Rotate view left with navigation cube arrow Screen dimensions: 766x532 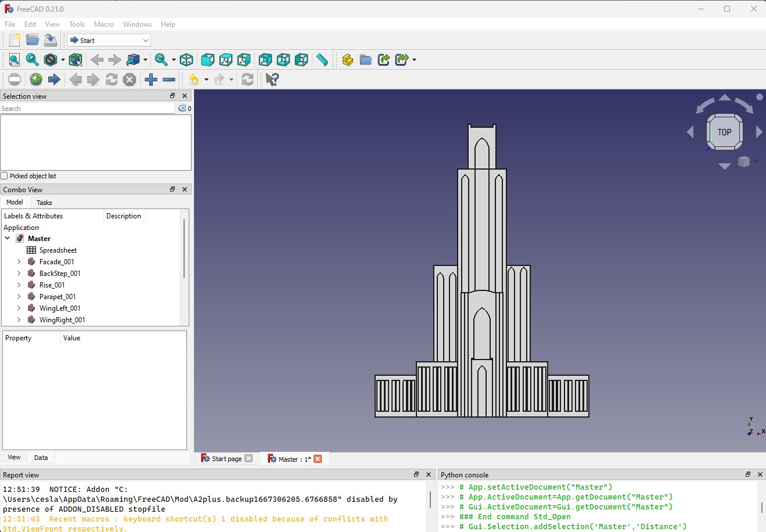point(690,132)
